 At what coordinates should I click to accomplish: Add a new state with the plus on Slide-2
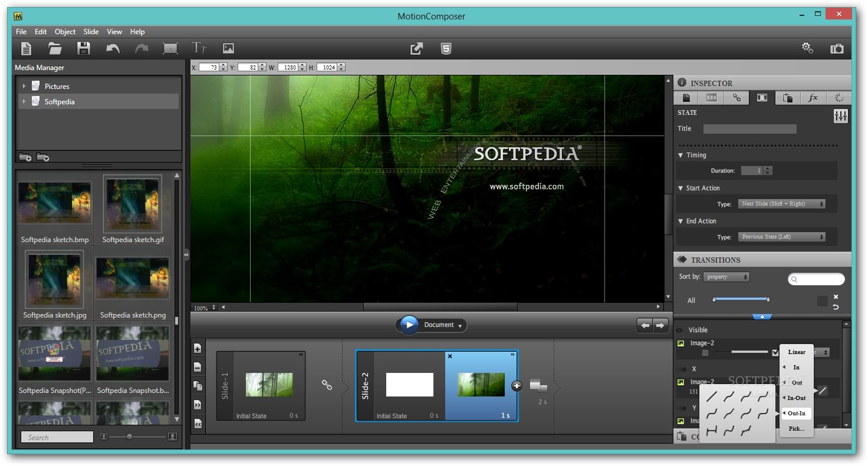(x=517, y=386)
